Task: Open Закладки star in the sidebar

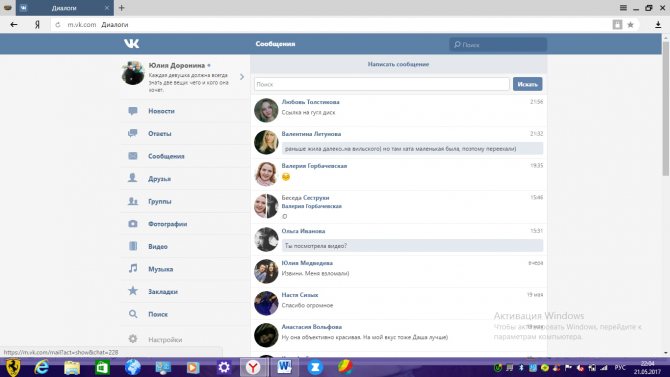Action: [x=133, y=291]
